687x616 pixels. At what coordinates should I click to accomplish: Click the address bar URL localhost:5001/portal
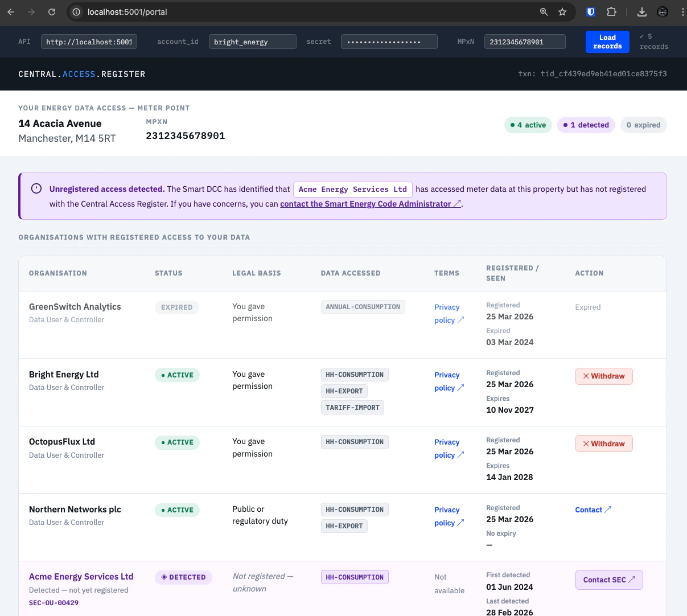tap(127, 12)
